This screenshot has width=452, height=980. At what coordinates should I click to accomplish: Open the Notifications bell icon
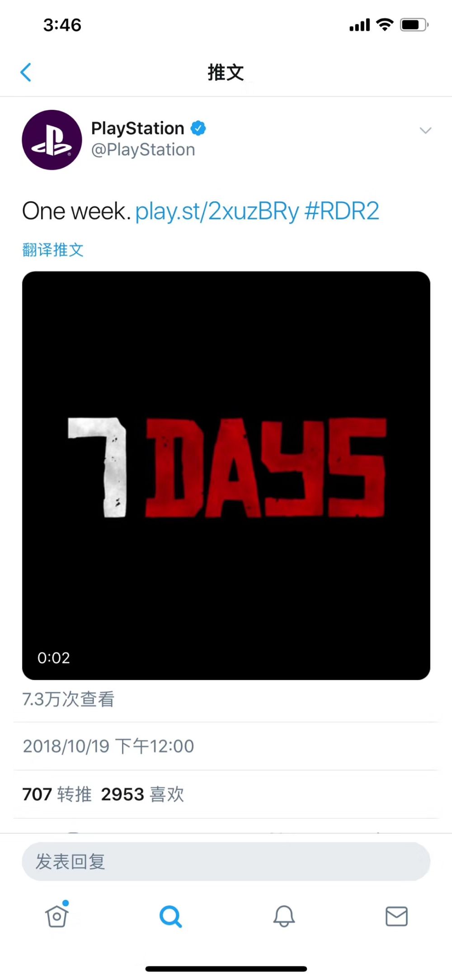click(284, 916)
